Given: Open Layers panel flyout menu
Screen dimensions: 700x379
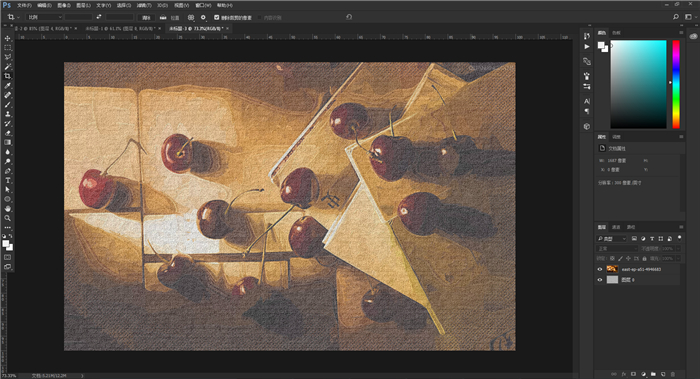Looking at the screenshot, I should tap(681, 227).
